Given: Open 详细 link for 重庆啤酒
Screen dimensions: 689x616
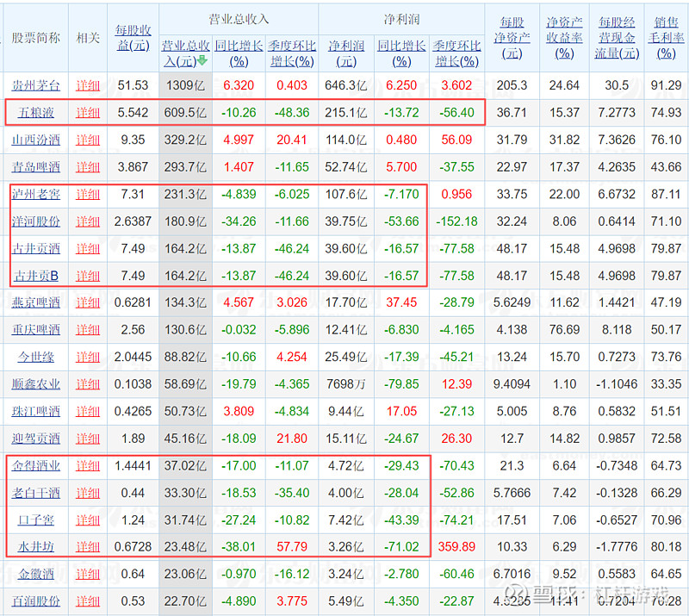Looking at the screenshot, I should coord(88,330).
